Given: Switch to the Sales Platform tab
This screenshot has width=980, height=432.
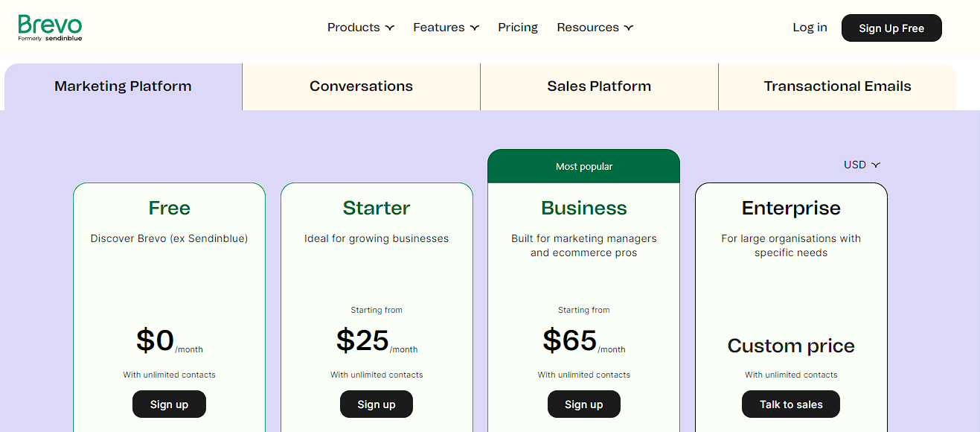Looking at the screenshot, I should (x=599, y=86).
